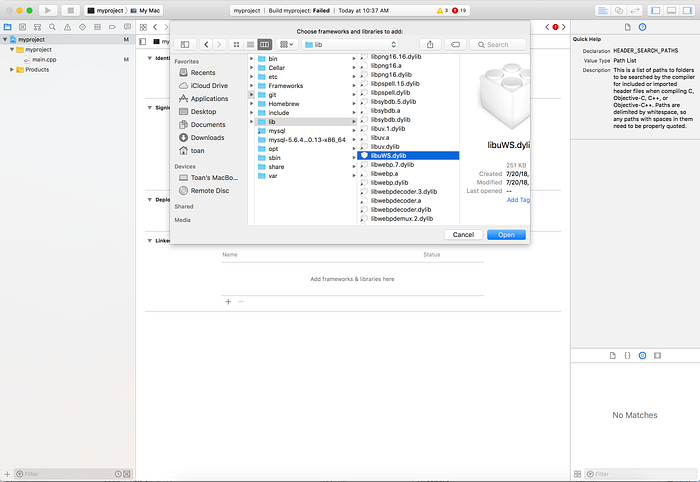This screenshot has width=700, height=482.
Task: Show the Object library
Action: 642,356
